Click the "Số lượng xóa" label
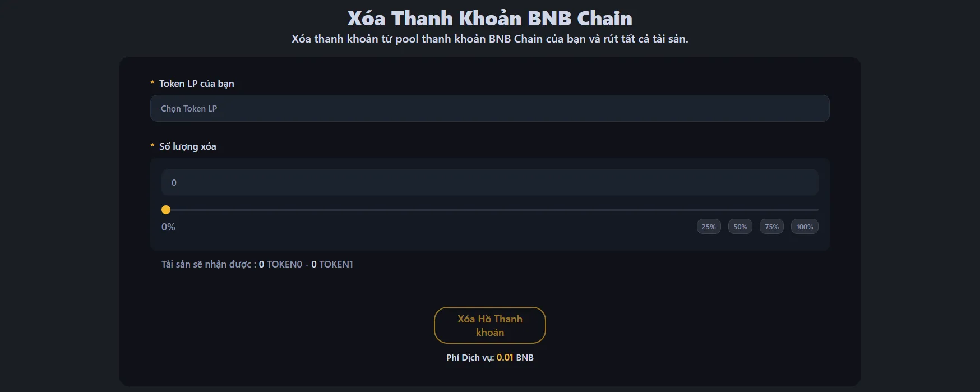 tap(187, 146)
